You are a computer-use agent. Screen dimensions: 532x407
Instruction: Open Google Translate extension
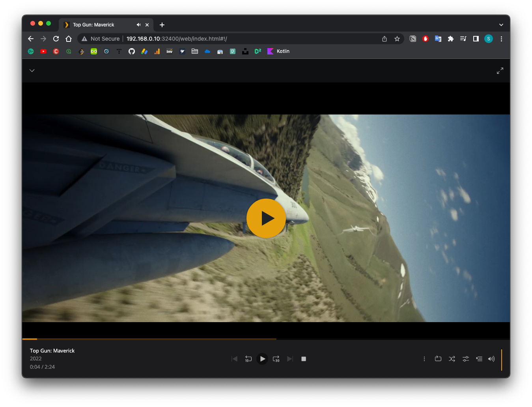tap(438, 39)
